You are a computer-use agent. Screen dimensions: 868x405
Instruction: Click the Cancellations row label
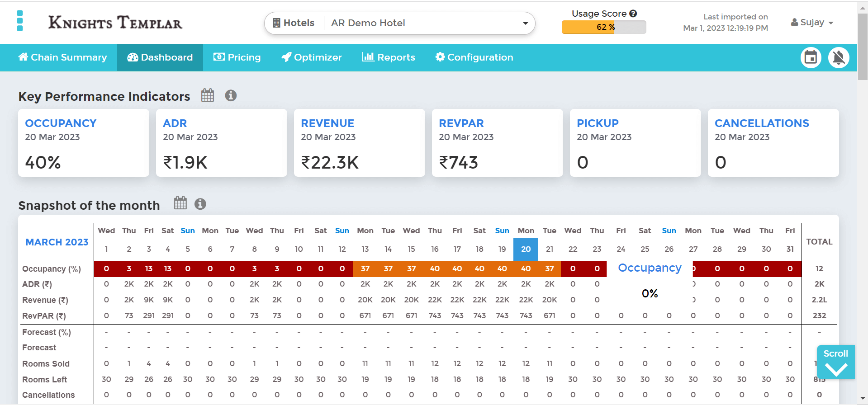pyautogui.click(x=48, y=395)
